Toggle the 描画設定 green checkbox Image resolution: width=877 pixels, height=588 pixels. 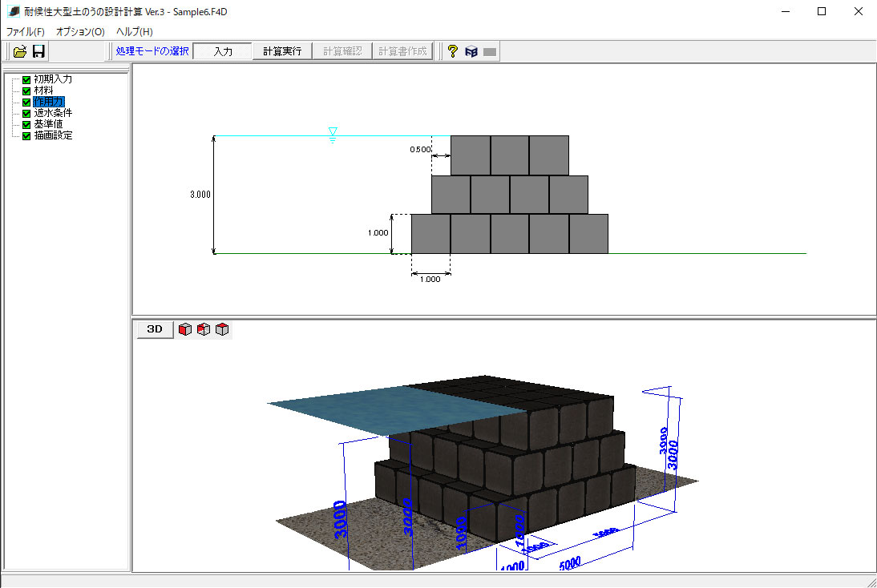pos(26,135)
